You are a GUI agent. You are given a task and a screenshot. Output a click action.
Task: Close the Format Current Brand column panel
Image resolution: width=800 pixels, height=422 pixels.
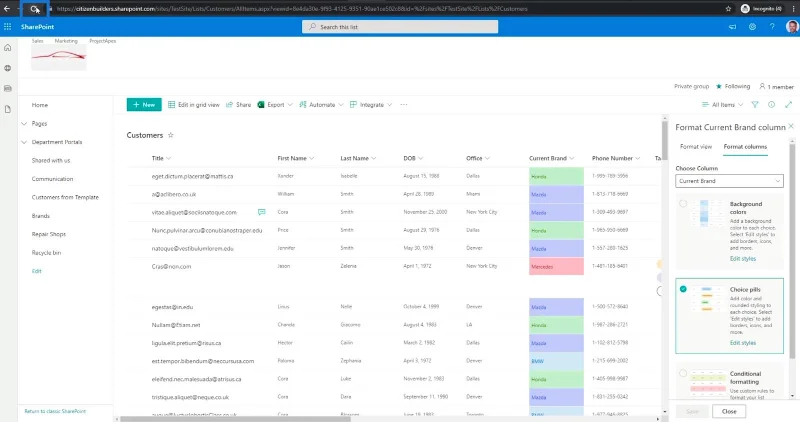[791, 126]
